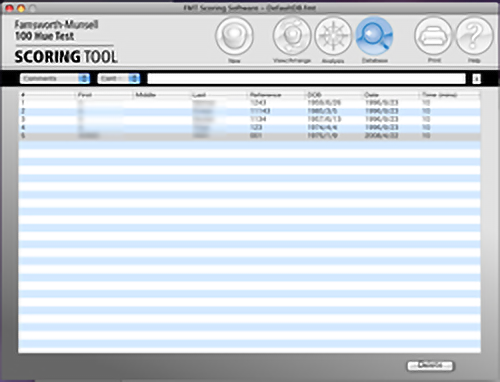500x382 pixels.
Task: Open the View/Arrange toolbar icon
Action: (x=292, y=36)
